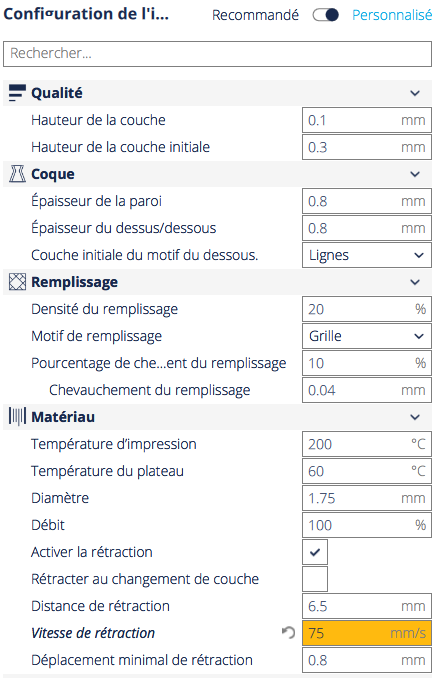Open the Lignes pattern dropdown

367,255
